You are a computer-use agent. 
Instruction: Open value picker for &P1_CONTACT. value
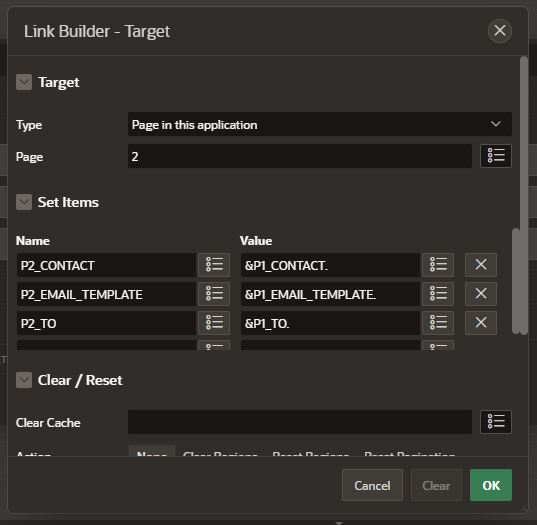pyautogui.click(x=438, y=265)
